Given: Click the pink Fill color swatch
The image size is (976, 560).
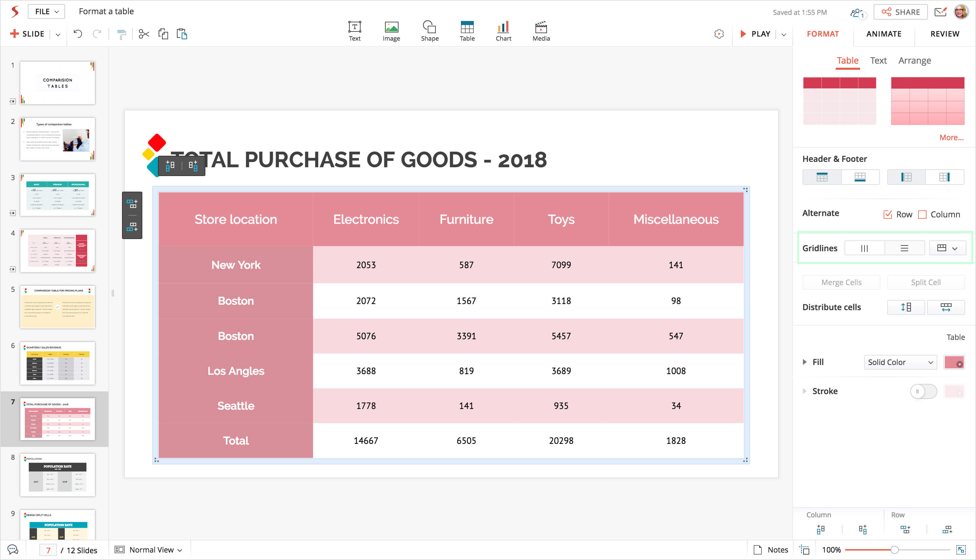Looking at the screenshot, I should (x=954, y=362).
